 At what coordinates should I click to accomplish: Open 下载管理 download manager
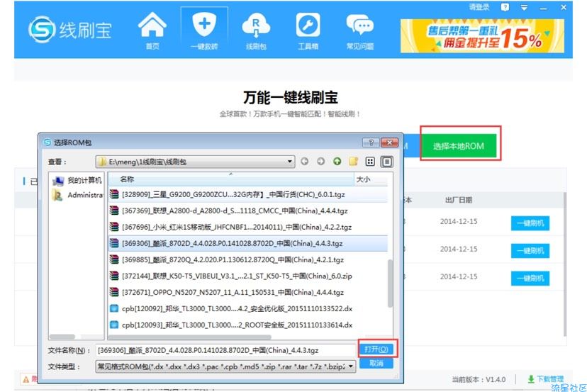click(x=545, y=379)
